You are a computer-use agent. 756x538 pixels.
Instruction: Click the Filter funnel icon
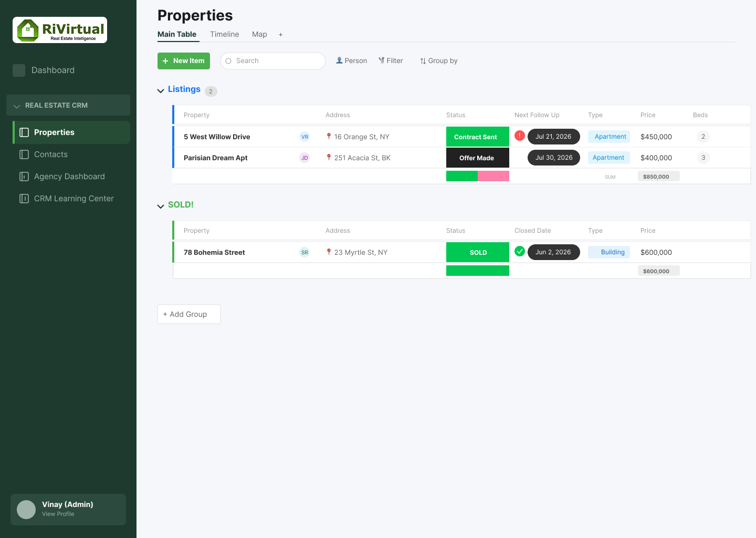point(382,60)
